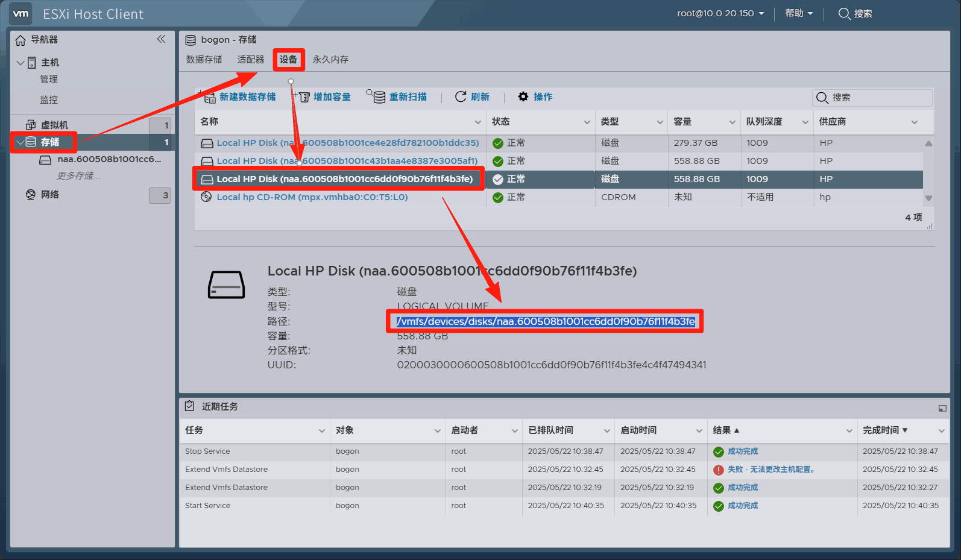Open the Help dropdown menu
The image size is (961, 560).
(x=799, y=13)
